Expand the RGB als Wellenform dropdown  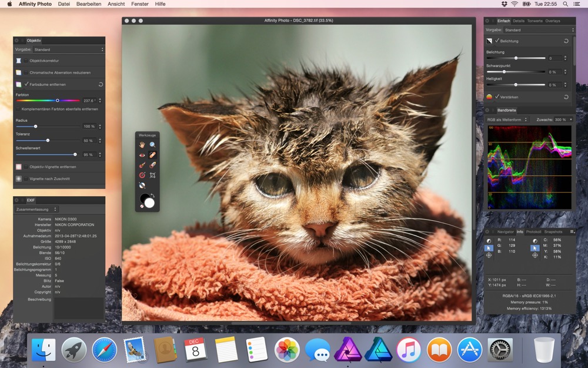(507, 120)
